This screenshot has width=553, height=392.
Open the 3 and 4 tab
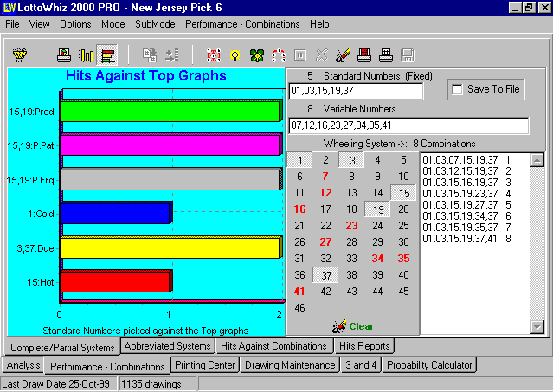click(361, 365)
